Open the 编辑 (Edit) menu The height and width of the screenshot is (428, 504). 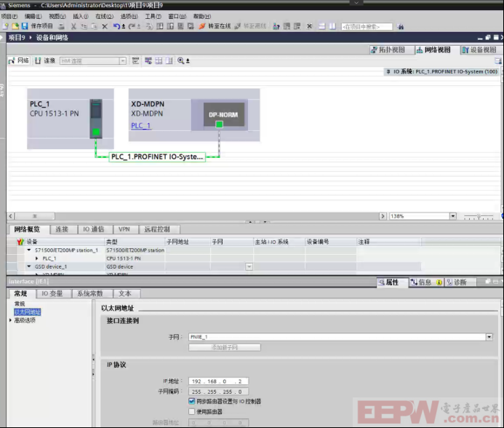coord(33,17)
